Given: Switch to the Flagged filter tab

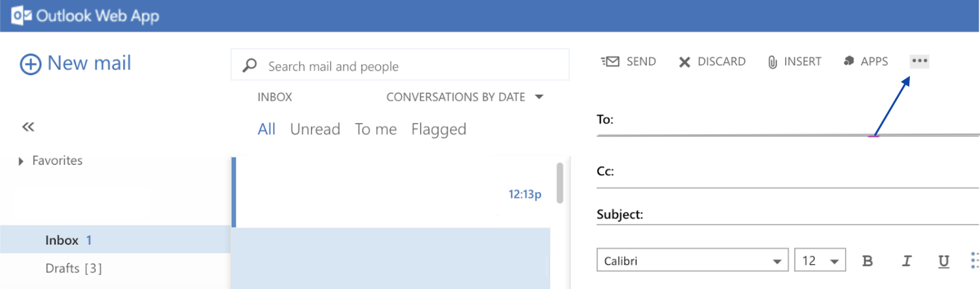Looking at the screenshot, I should (438, 129).
